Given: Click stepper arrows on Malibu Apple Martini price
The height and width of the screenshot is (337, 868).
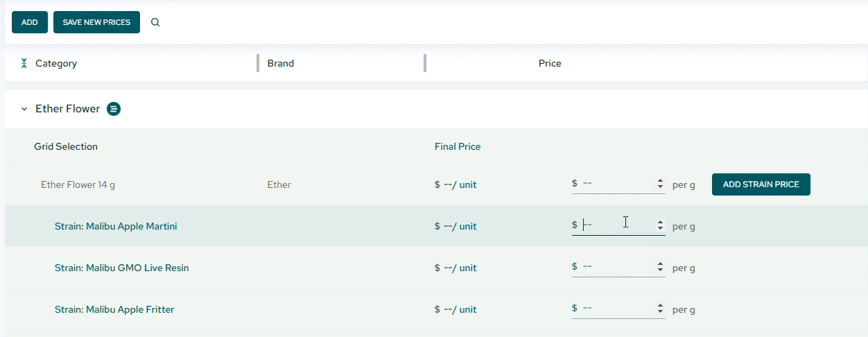Looking at the screenshot, I should coord(660,226).
